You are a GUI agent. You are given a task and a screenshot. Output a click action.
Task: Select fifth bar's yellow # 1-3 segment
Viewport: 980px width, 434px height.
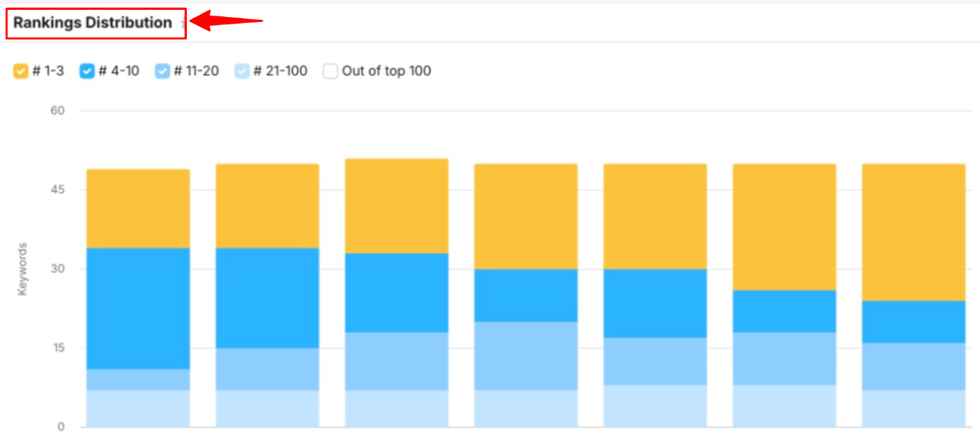[x=655, y=216]
